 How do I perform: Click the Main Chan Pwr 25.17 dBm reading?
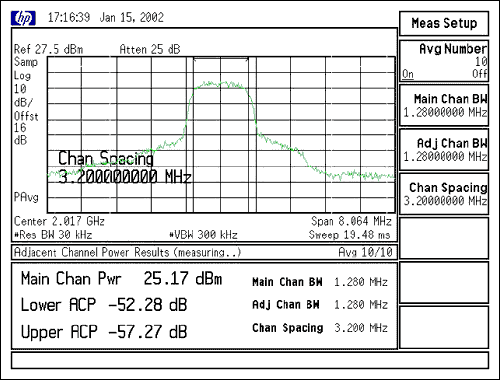click(121, 278)
